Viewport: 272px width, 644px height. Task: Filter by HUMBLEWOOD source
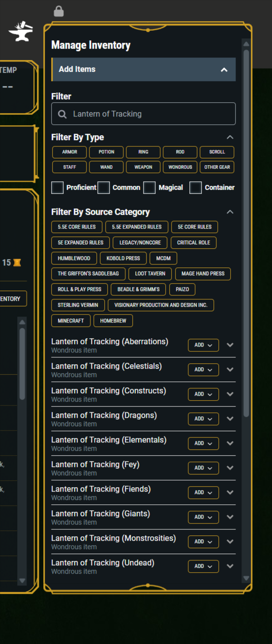74,259
